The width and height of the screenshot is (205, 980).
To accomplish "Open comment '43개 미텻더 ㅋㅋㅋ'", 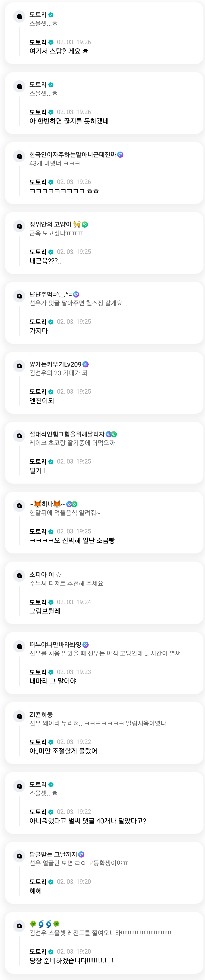I will (x=54, y=163).
